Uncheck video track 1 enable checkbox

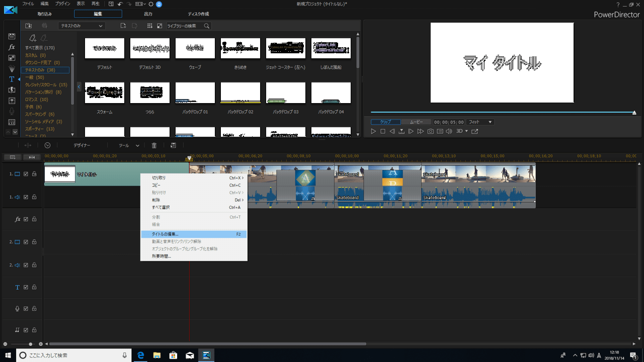pos(26,174)
